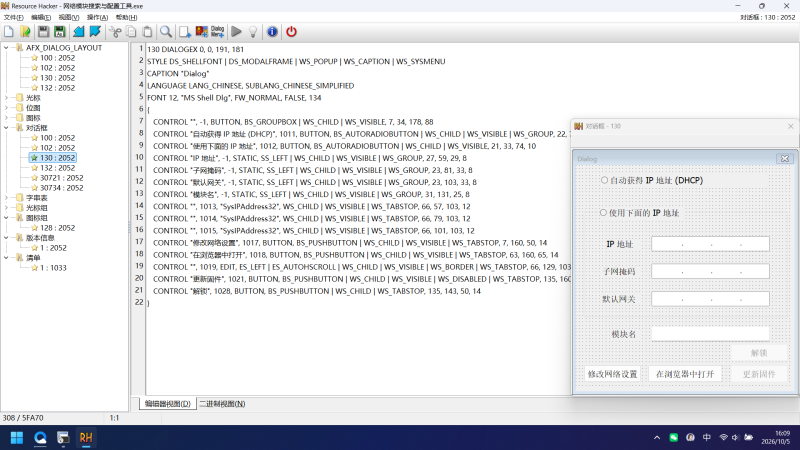800x450 pixels.
Task: Click the Chinese IME indicator in tray
Action: (x=707, y=437)
